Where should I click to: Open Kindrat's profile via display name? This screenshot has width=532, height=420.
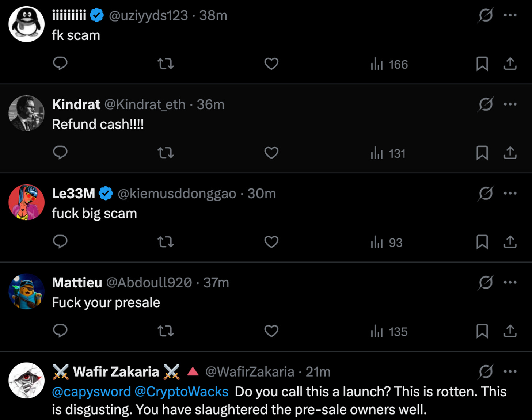pyautogui.click(x=76, y=104)
